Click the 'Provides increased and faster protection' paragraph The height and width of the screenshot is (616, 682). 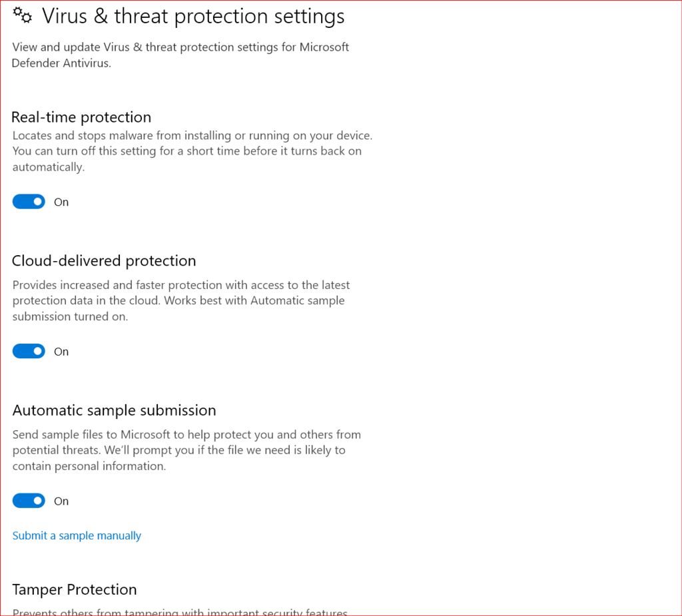[x=181, y=300]
